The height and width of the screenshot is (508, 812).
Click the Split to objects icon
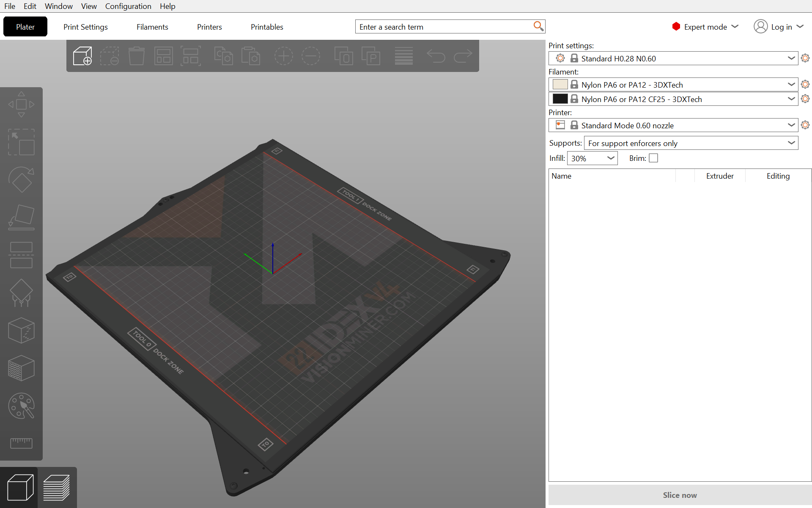344,56
